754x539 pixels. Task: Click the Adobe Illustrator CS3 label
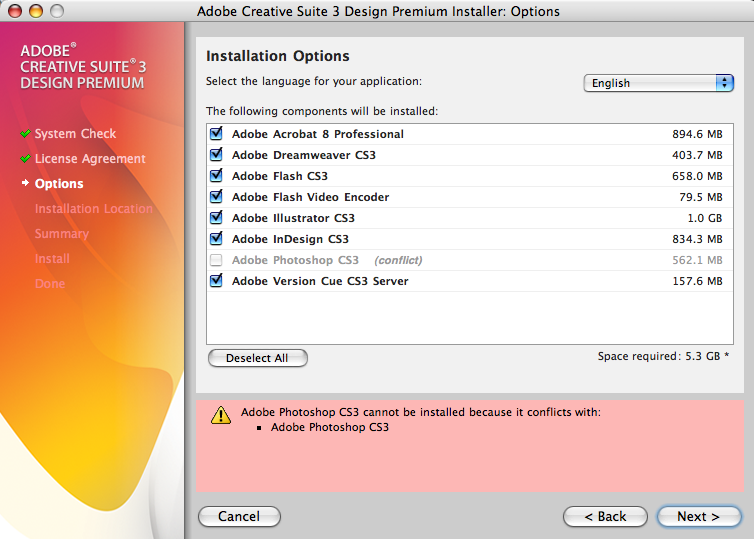[x=293, y=218]
